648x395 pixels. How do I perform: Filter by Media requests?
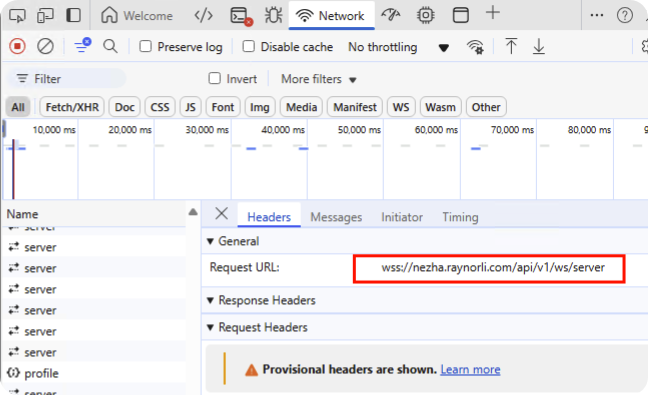click(x=301, y=107)
